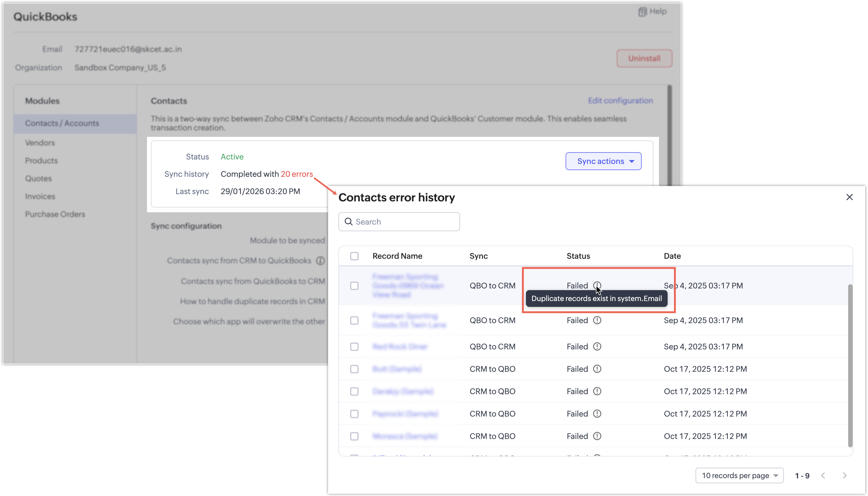Viewport: 868px width, 496px height.
Task: Open the Red Rock Diner record link
Action: click(400, 347)
